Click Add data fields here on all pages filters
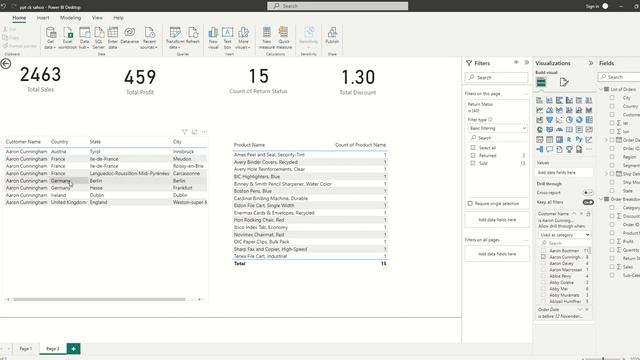This screenshot has height=360, width=640. coord(497,254)
